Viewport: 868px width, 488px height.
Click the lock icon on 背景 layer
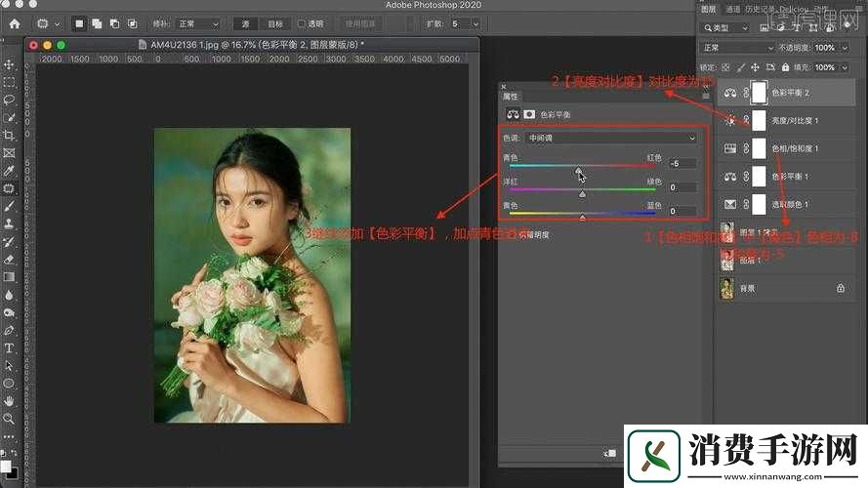point(840,289)
